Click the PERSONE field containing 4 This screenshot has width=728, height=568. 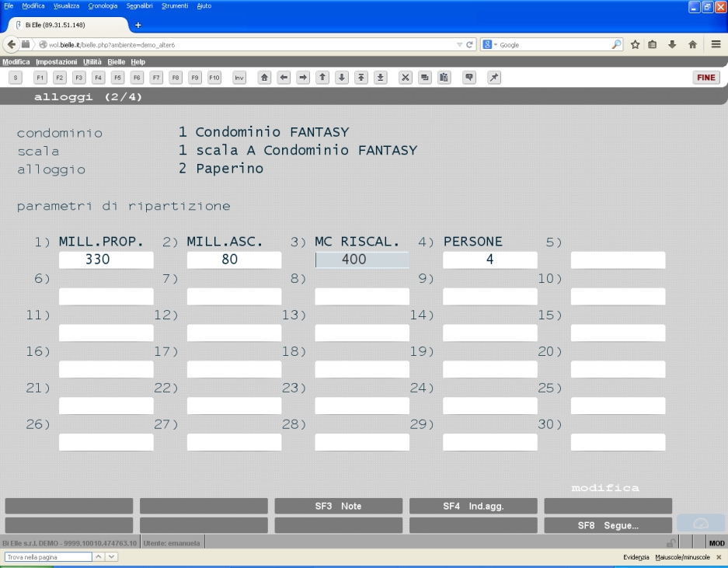(489, 260)
